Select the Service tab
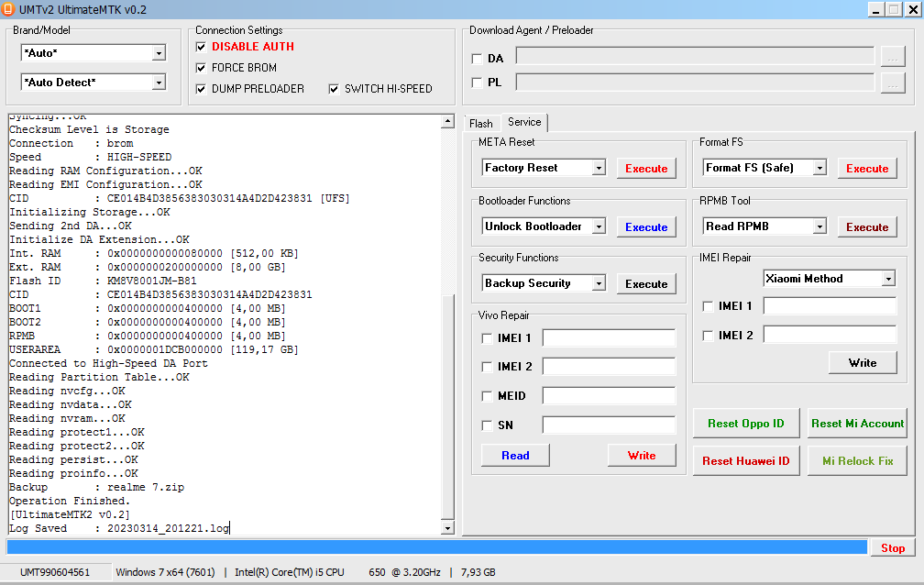This screenshot has height=585, width=924. click(x=524, y=122)
